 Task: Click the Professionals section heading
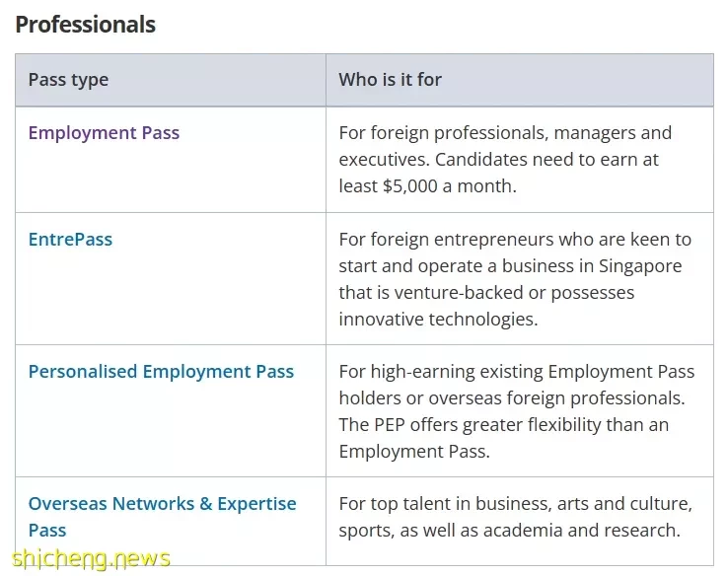tap(86, 25)
